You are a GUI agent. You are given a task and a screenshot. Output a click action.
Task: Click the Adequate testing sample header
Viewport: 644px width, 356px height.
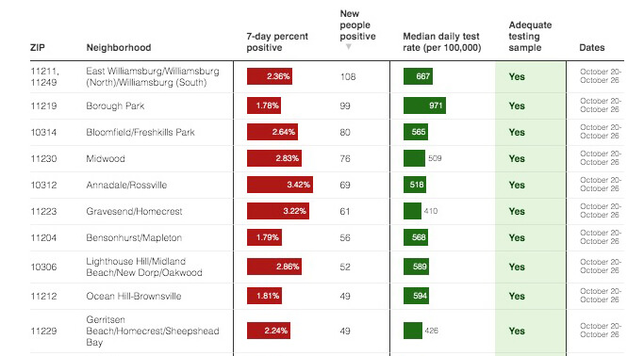click(530, 36)
